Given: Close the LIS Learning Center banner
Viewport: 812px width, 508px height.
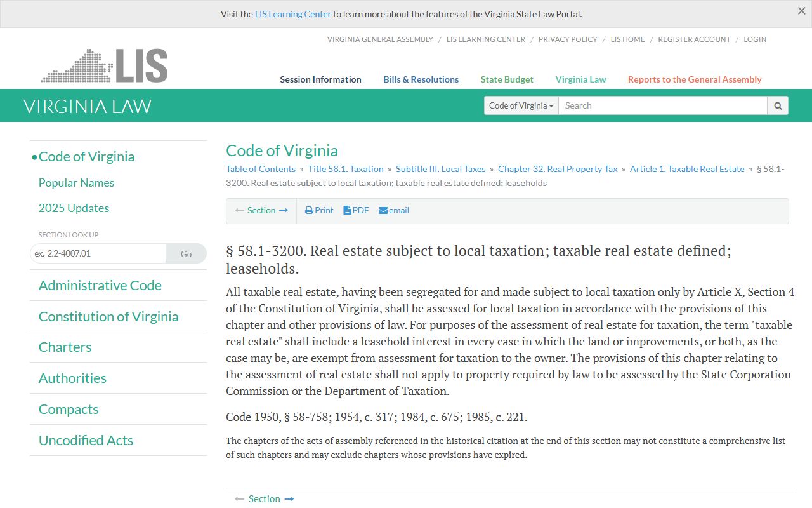Looking at the screenshot, I should coord(802,11).
